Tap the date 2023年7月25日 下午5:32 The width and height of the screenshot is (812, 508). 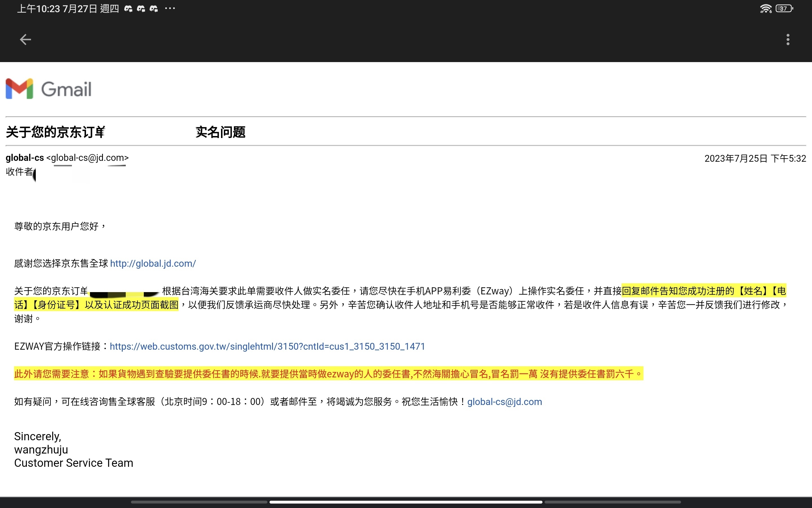click(755, 158)
